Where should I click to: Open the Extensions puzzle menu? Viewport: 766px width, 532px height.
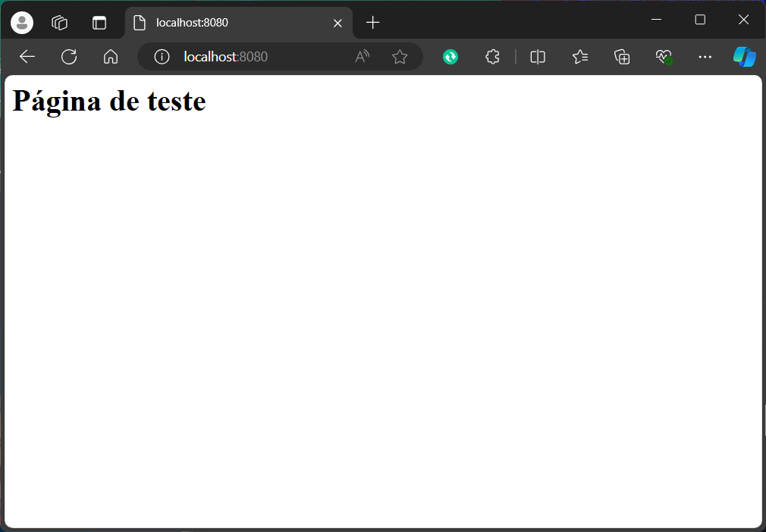[x=492, y=57]
